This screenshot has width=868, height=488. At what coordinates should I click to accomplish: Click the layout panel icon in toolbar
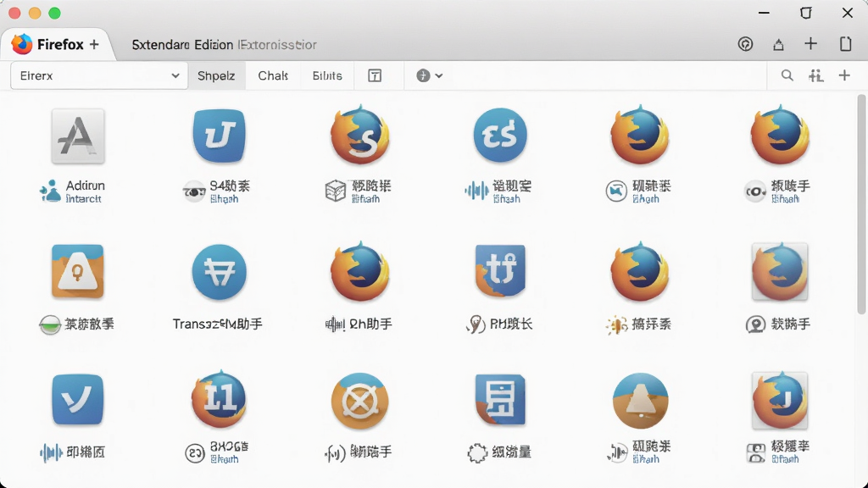(x=375, y=75)
